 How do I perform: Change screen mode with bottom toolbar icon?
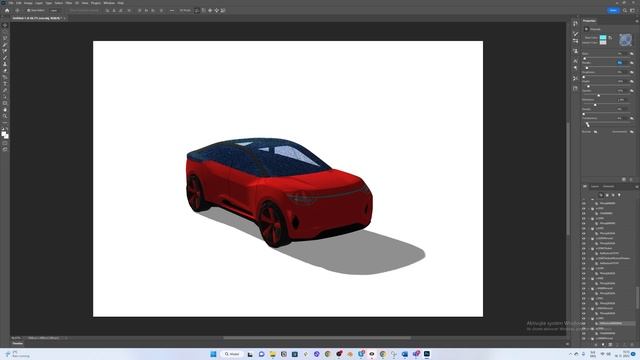5,149
